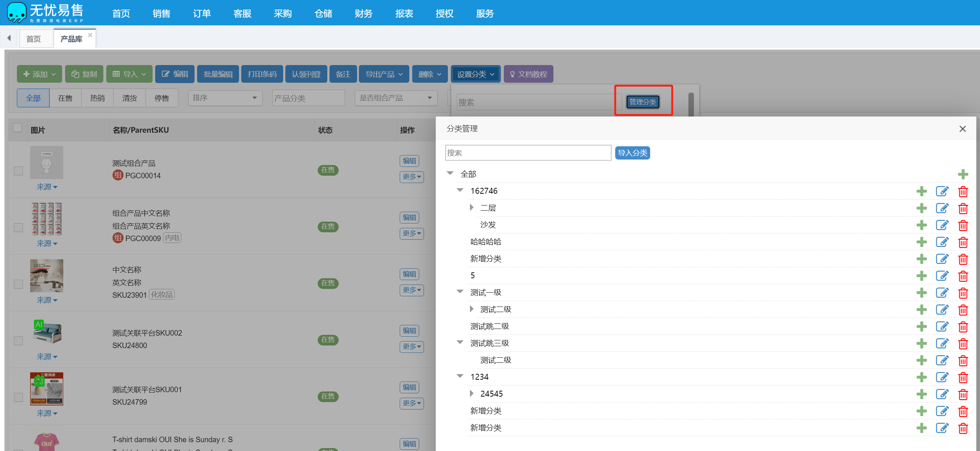Screen dimensions: 980x451
Task: Edit the 测试跳三级 category
Action: 942,344
